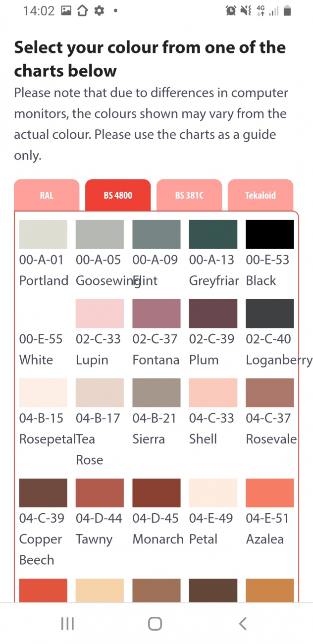The height and width of the screenshot is (644, 313).
Task: Open the recent apps navigation icon
Action: point(67,623)
